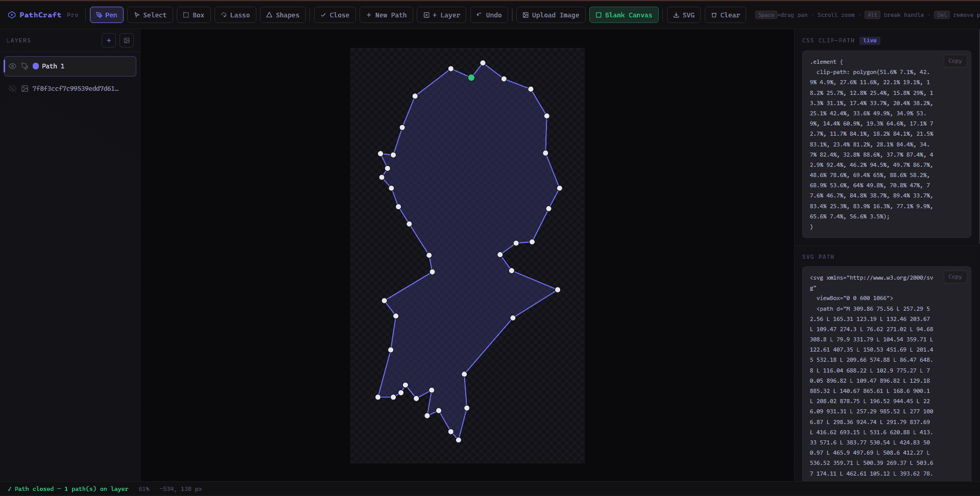Copy the SVG path code
The height and width of the screenshot is (496, 980).
click(955, 277)
